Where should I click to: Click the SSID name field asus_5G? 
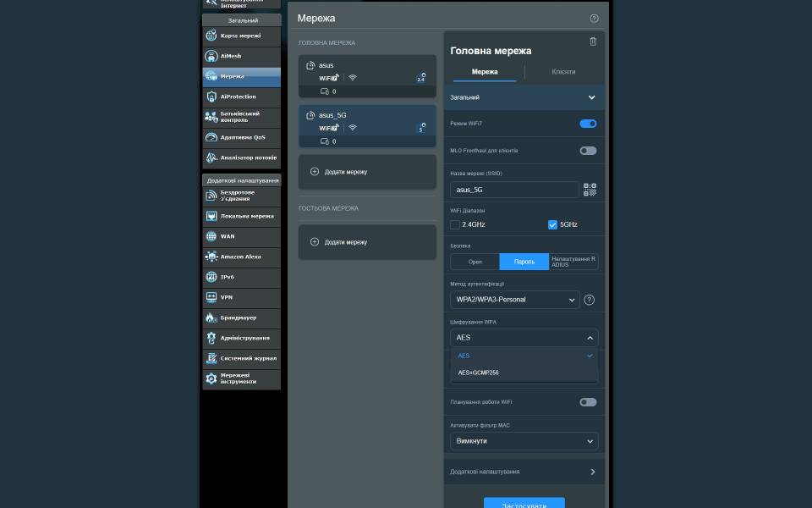coord(513,190)
